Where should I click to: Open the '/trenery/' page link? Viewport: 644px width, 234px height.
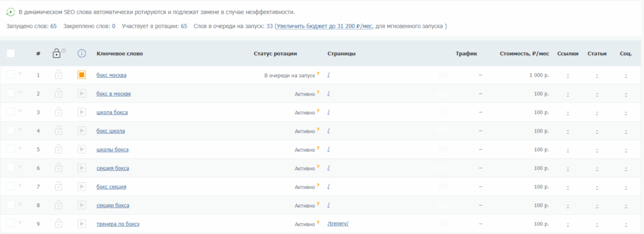(338, 224)
